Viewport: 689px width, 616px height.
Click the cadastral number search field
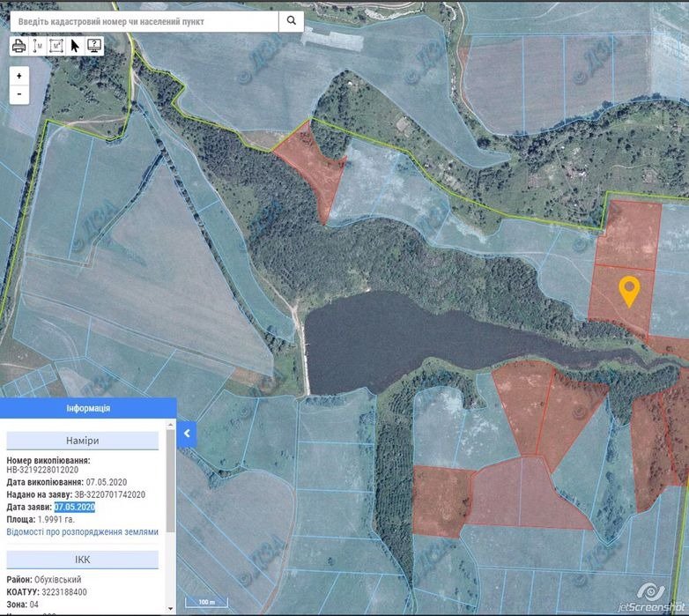145,21
